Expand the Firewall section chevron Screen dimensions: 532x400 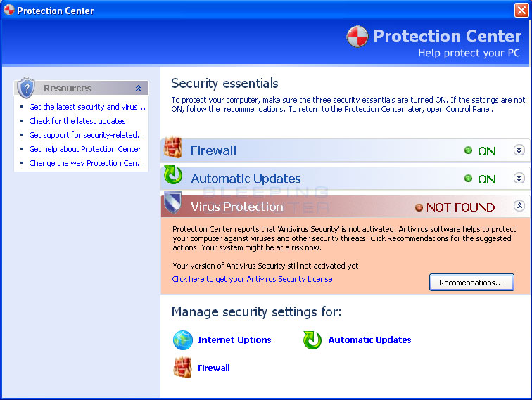point(519,150)
